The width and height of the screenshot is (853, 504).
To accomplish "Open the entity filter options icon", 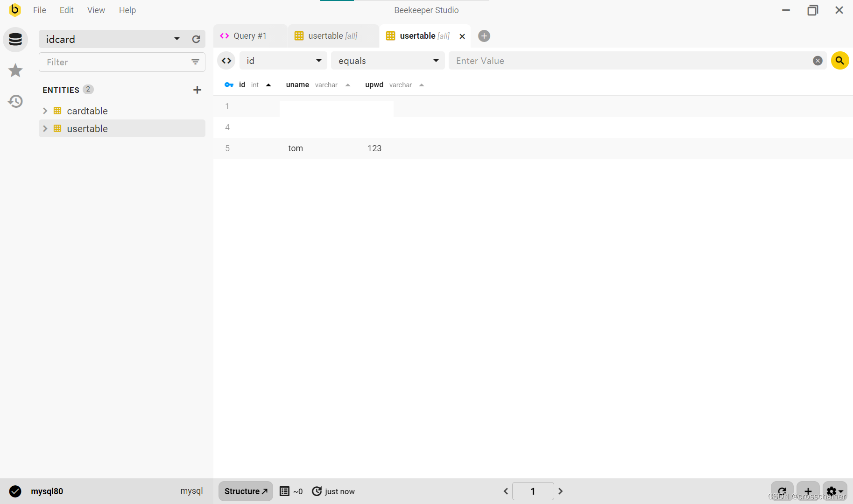I will tap(195, 62).
